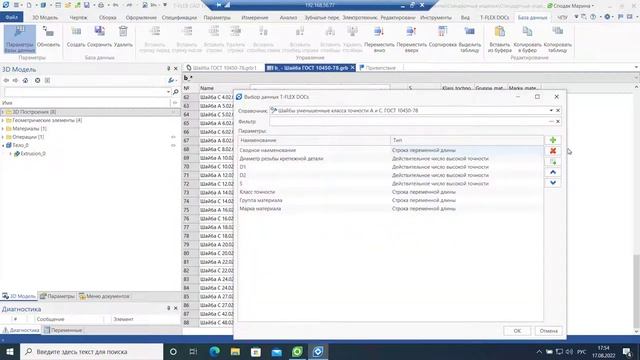
Task: Open the Сподак Марина user dropdown
Action: click(571, 6)
